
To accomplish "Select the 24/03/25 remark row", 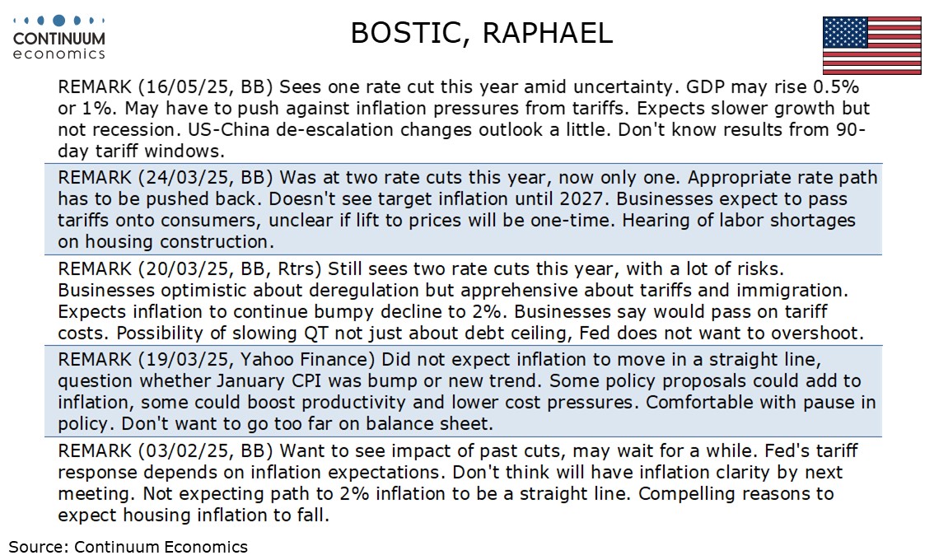I will point(464,209).
